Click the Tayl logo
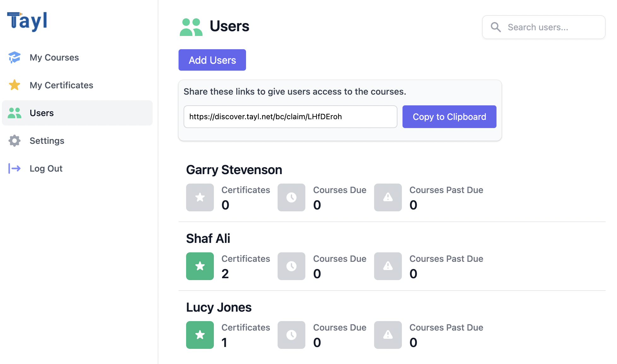The height and width of the screenshot is (364, 617). tap(27, 21)
